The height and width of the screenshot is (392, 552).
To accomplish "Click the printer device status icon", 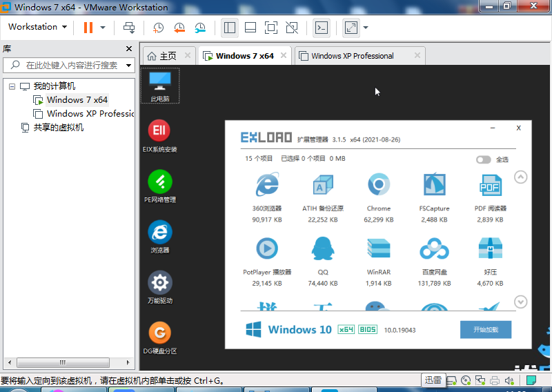I will point(495,381).
